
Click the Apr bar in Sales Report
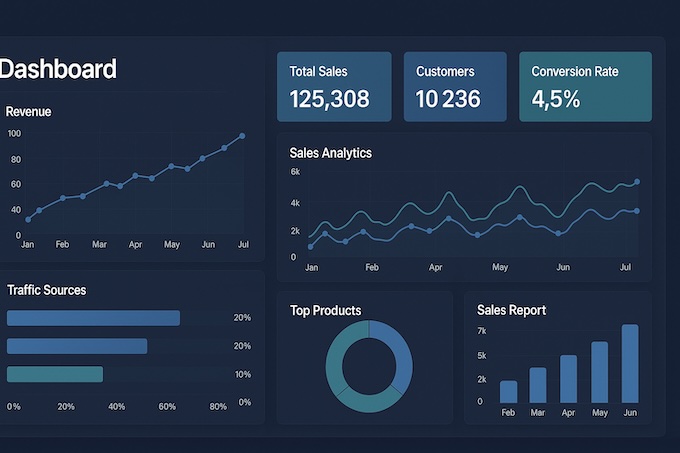tap(568, 378)
